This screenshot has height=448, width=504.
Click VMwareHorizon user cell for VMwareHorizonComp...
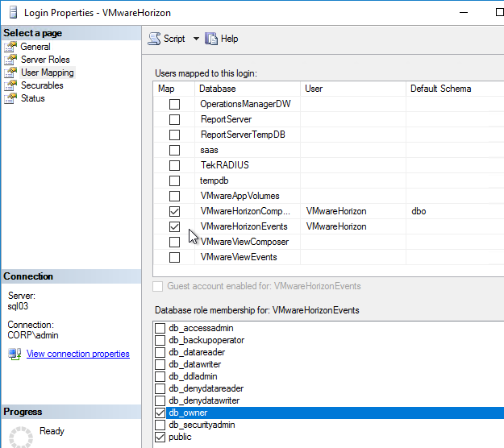[x=353, y=211]
